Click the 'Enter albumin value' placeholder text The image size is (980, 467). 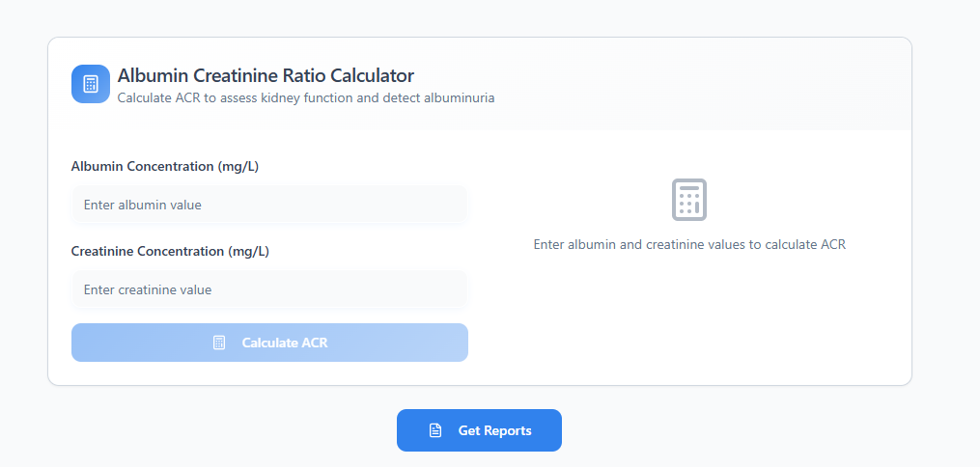coord(143,205)
